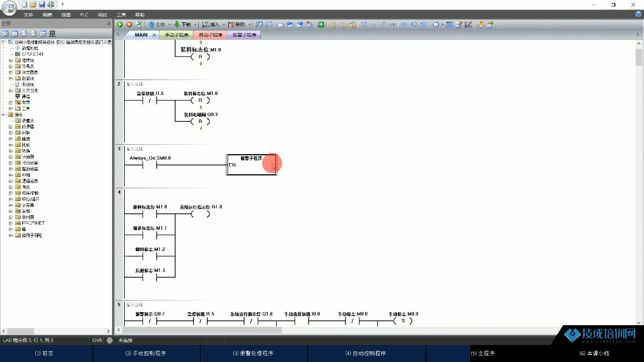Select the CPU ST40 tree item
The height and width of the screenshot is (362, 644).
click(x=29, y=54)
